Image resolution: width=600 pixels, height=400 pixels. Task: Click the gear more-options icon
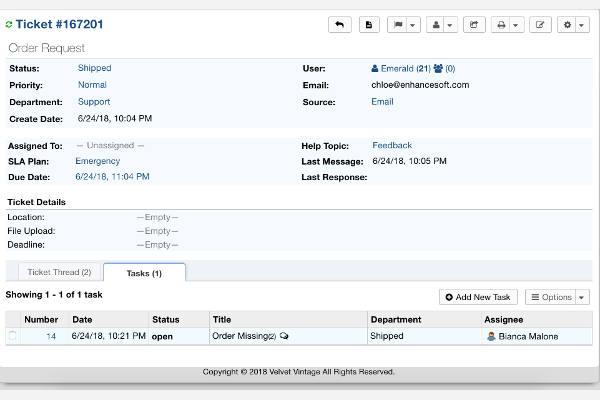pos(567,25)
